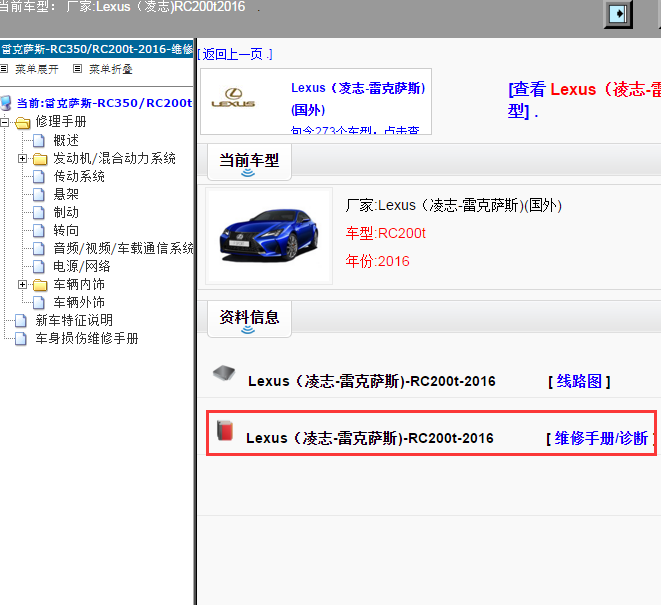The height and width of the screenshot is (605, 661).
Task: Open the Lexus（凌志-雷克萨斯）(国外) link
Action: click(x=358, y=99)
